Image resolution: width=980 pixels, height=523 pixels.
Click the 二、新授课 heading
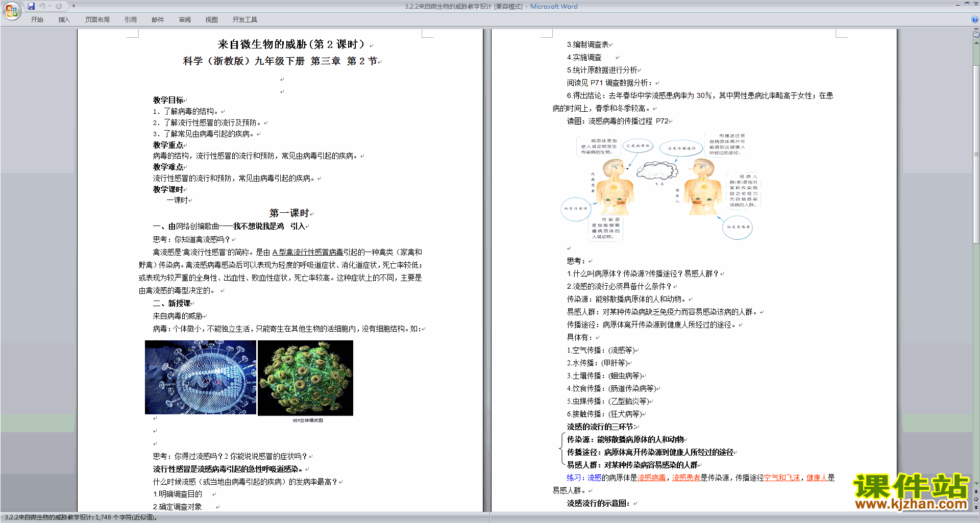(x=171, y=303)
